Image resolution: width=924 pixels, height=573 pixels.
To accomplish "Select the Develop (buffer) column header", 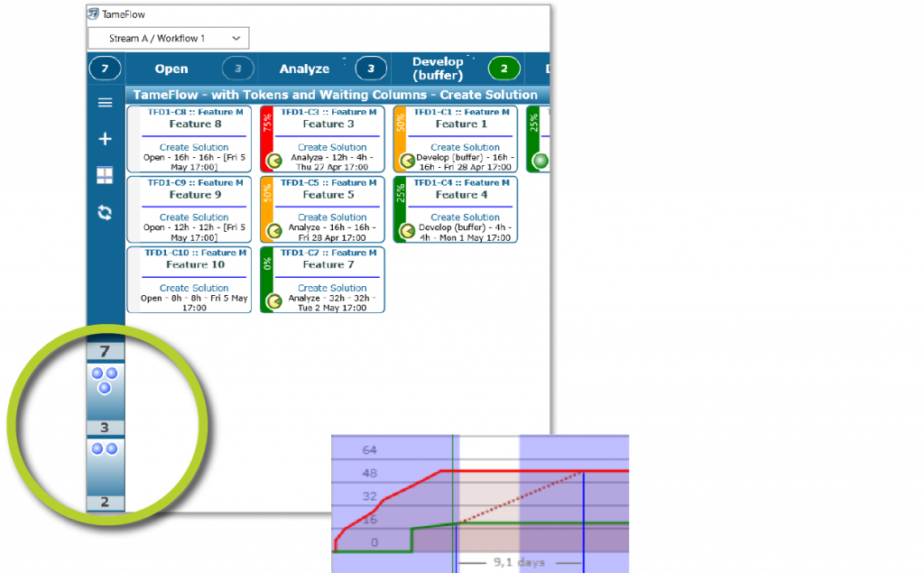I will 438,69.
